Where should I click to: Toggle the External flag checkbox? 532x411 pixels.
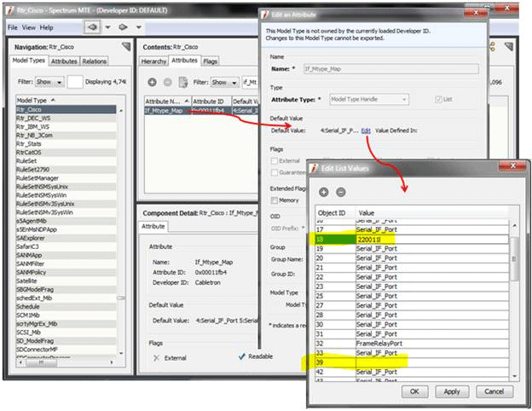pos(273,160)
